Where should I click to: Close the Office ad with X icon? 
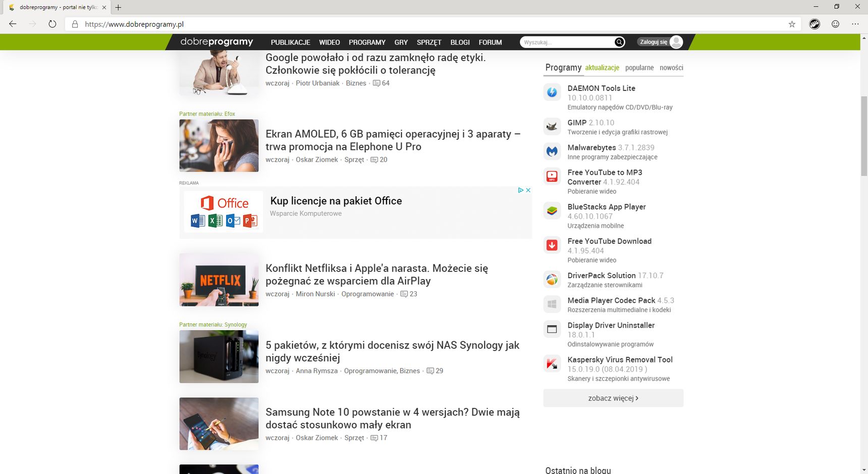528,190
